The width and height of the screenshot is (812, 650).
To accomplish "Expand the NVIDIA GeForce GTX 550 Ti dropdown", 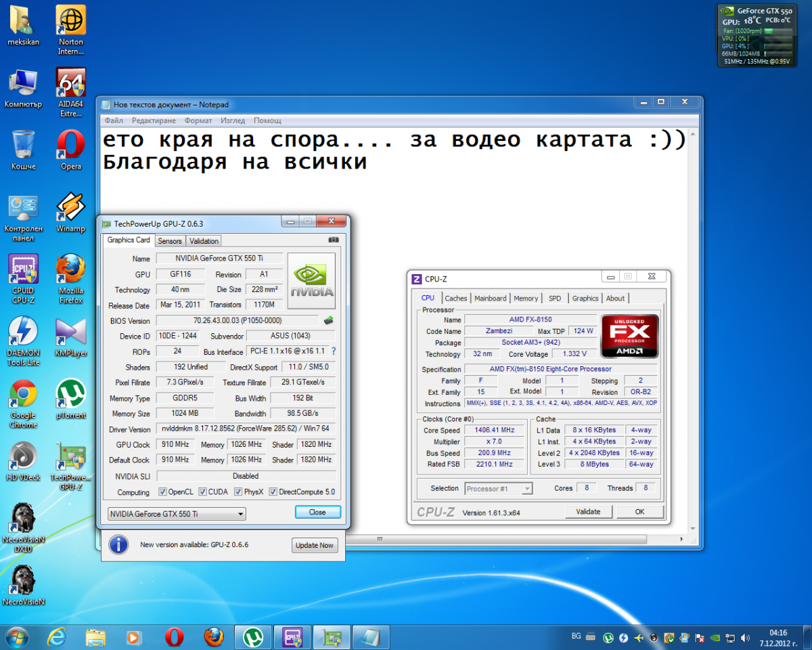I will pyautogui.click(x=177, y=514).
